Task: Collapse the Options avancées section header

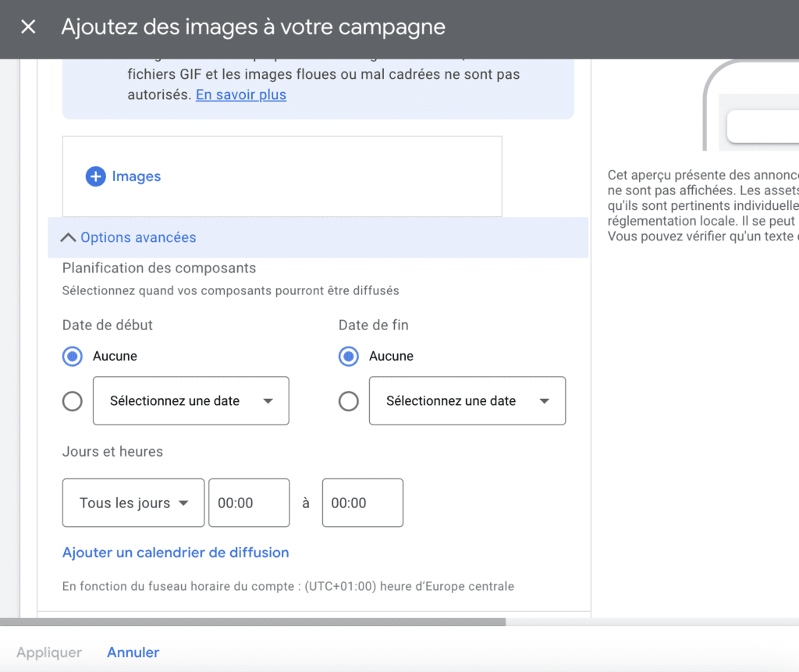Action: pyautogui.click(x=138, y=237)
